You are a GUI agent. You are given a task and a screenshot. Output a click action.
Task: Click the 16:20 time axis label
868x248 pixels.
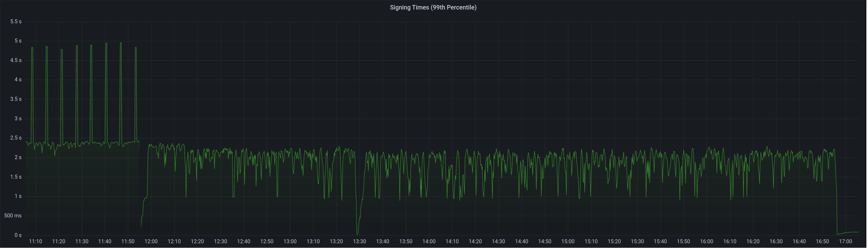point(753,242)
